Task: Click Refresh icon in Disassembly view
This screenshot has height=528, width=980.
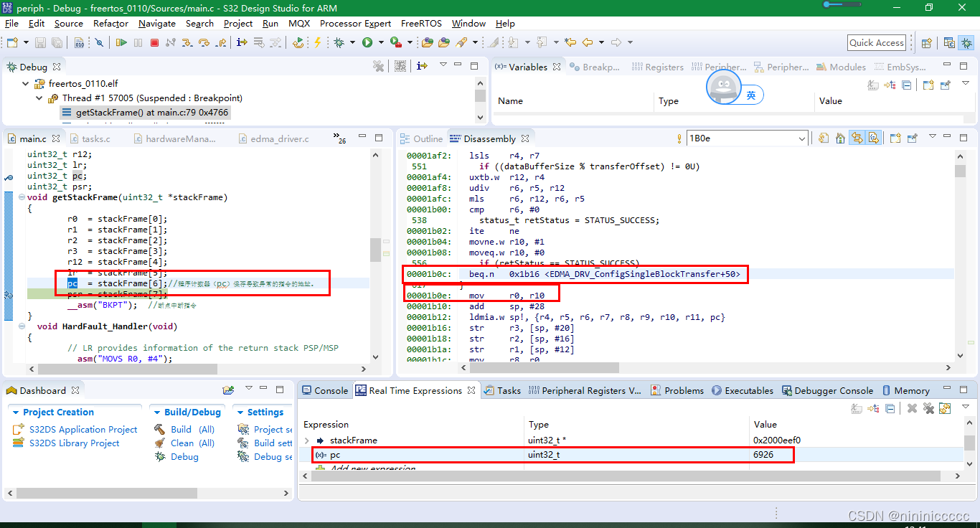Action: point(824,138)
